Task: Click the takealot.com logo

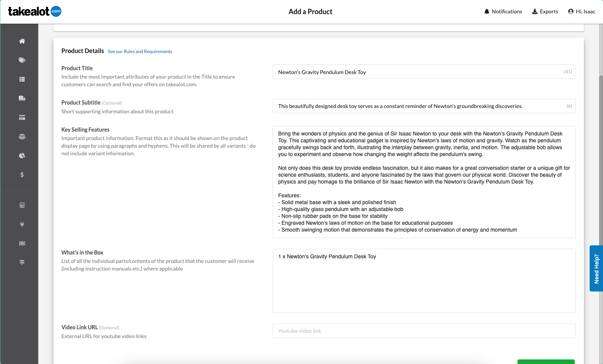Action: 35,11
